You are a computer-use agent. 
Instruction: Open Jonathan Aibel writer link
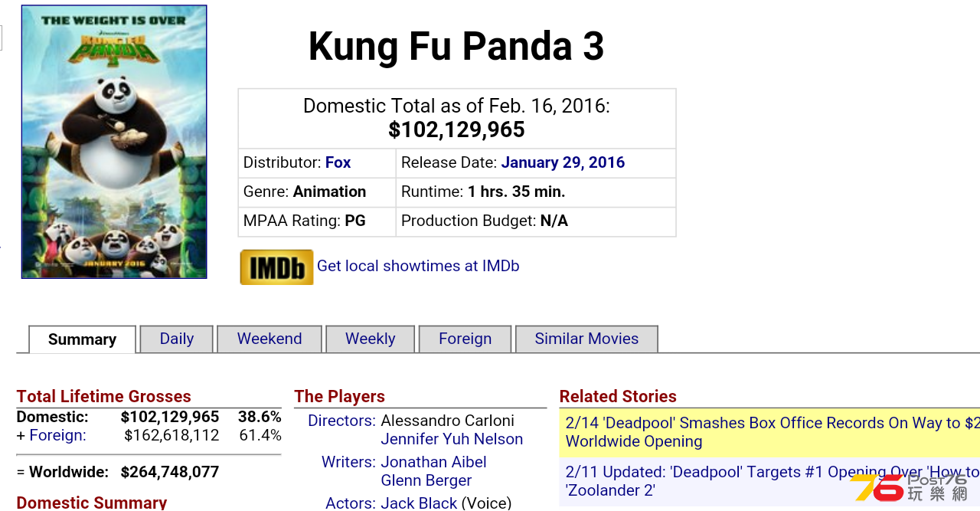433,462
